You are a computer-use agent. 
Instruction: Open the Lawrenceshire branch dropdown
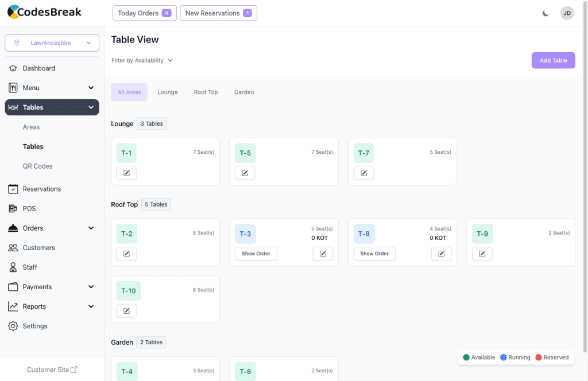(52, 43)
